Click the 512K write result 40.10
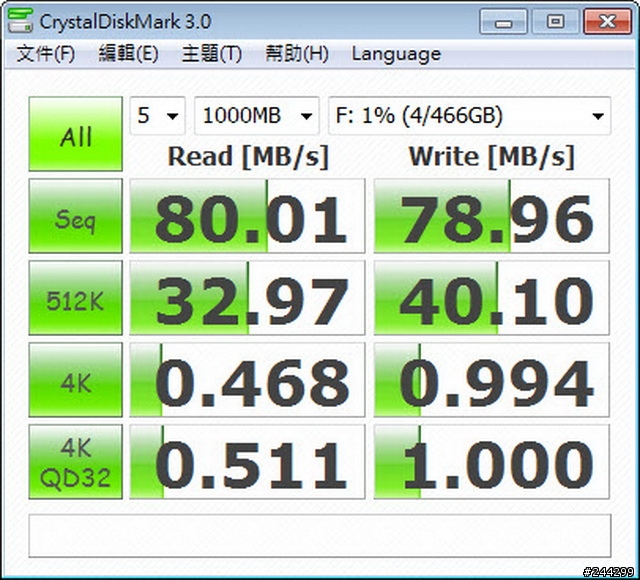The width and height of the screenshot is (640, 580). pyautogui.click(x=491, y=298)
